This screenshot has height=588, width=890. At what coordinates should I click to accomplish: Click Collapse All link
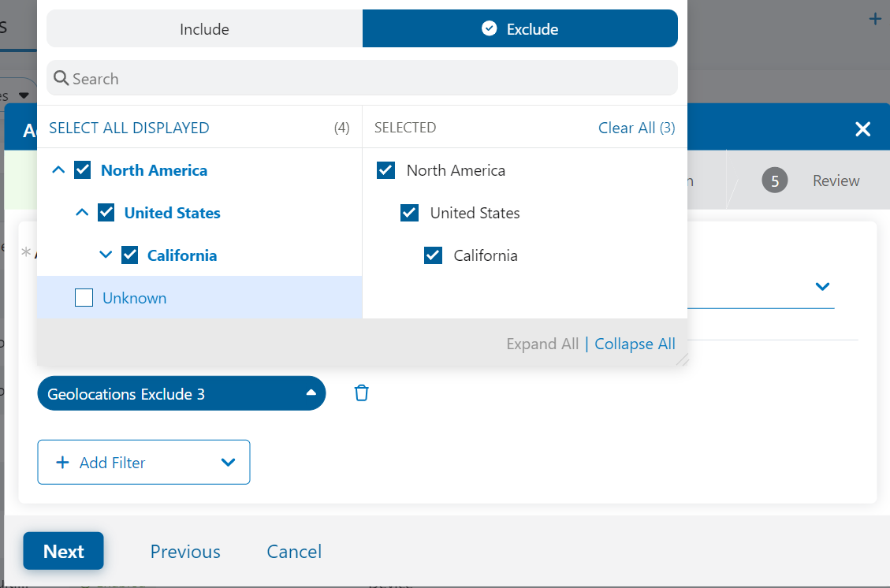coord(635,344)
